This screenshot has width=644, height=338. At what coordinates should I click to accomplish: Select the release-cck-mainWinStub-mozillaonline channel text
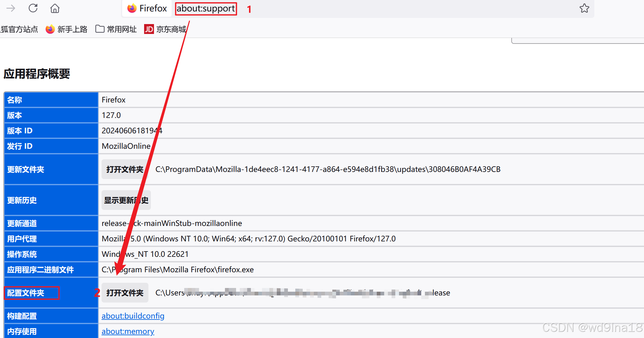click(172, 223)
